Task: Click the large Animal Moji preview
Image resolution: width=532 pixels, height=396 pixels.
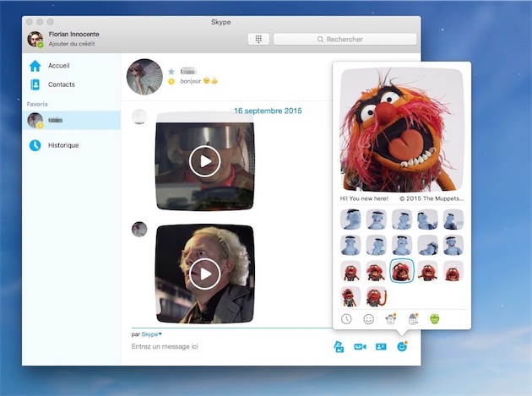Action: [x=402, y=130]
